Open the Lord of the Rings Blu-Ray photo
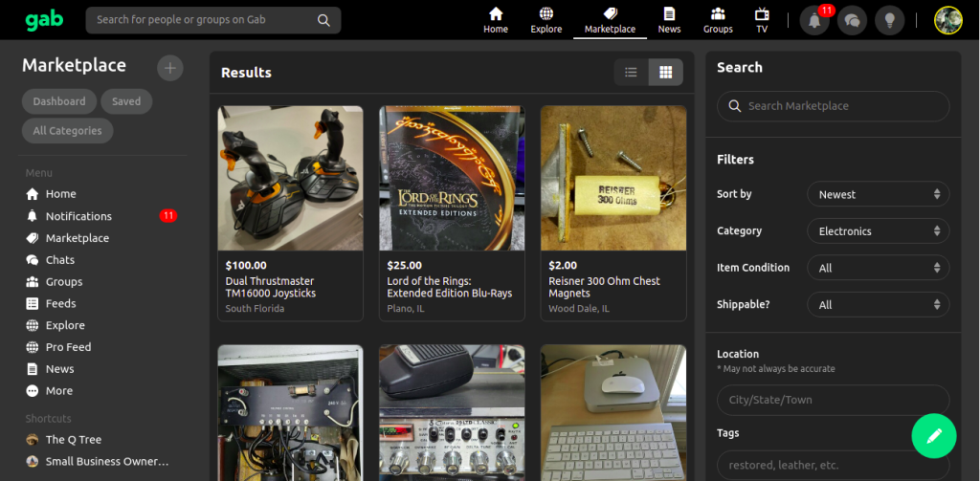This screenshot has height=481, width=980. pyautogui.click(x=452, y=178)
